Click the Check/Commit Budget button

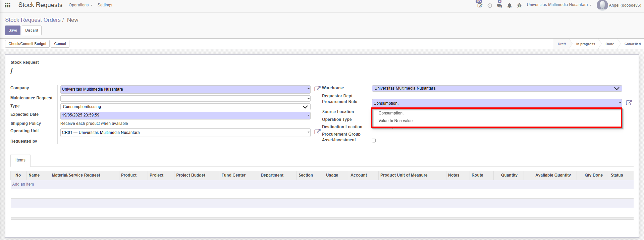pos(28,44)
